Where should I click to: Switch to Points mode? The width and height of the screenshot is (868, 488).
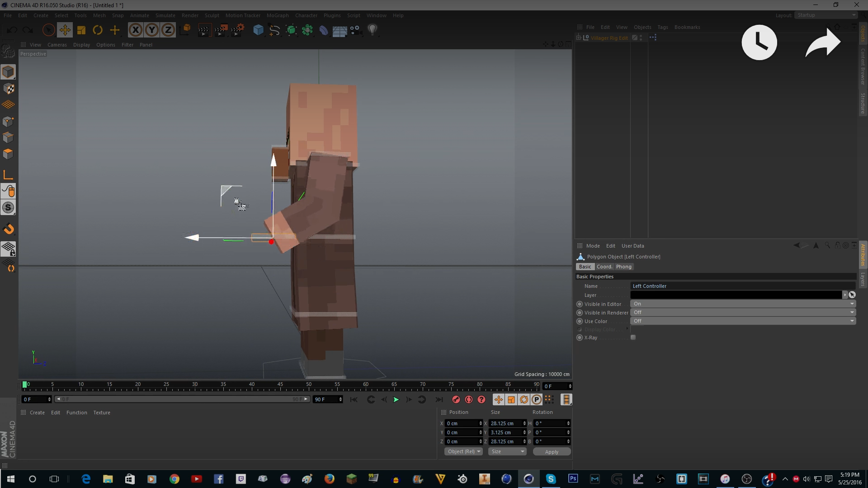pyautogui.click(x=8, y=122)
